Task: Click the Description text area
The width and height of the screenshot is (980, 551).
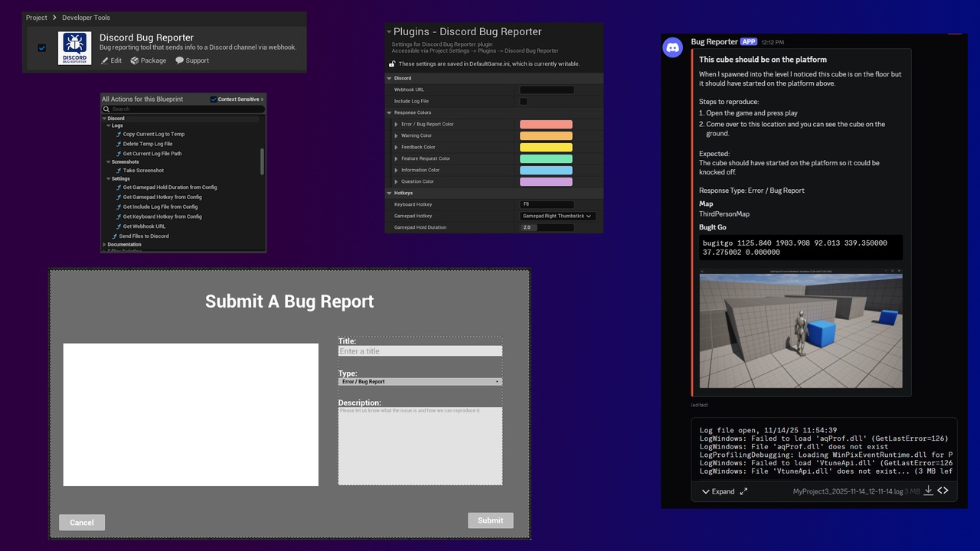Action: click(420, 445)
